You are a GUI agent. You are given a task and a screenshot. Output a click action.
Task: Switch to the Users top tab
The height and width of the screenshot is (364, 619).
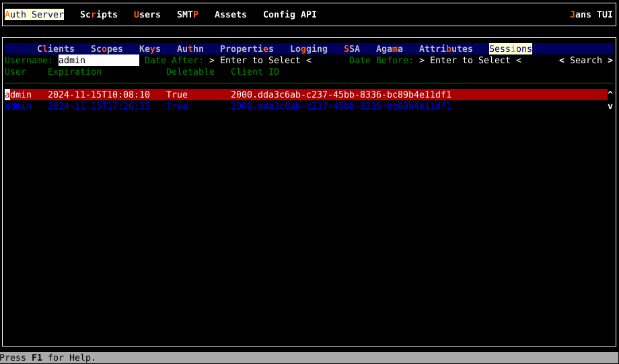(147, 14)
